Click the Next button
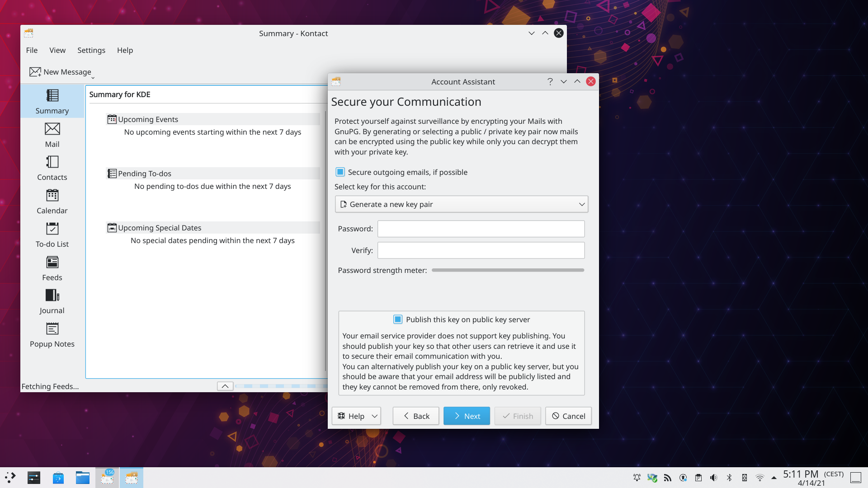This screenshot has width=868, height=488. [467, 416]
